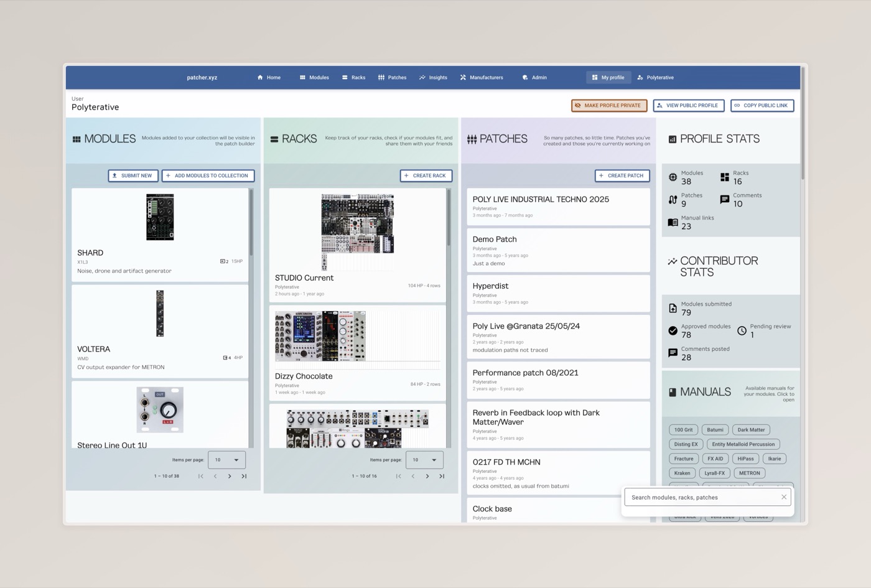Open Dizzy Chocolate rack title

coord(304,376)
